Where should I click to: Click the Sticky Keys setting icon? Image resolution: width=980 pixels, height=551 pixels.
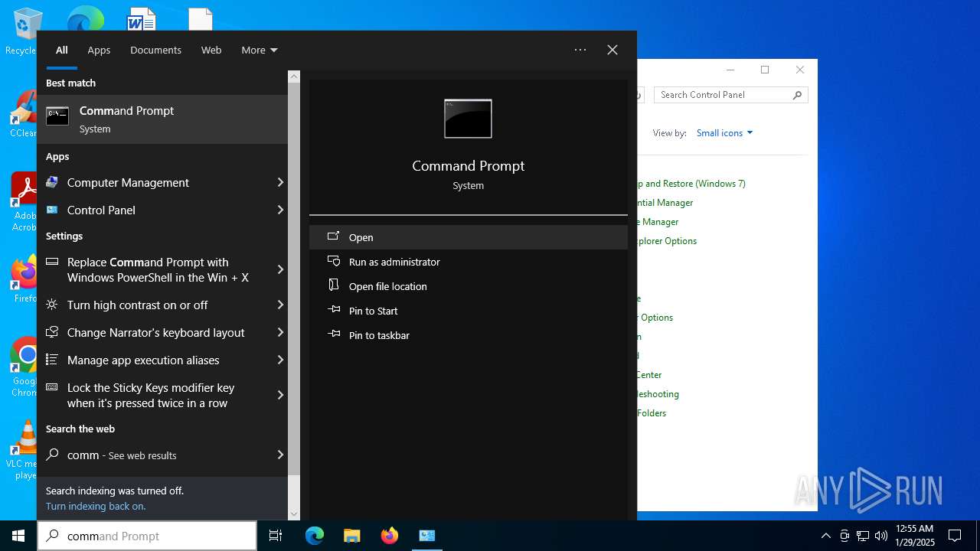click(x=52, y=387)
